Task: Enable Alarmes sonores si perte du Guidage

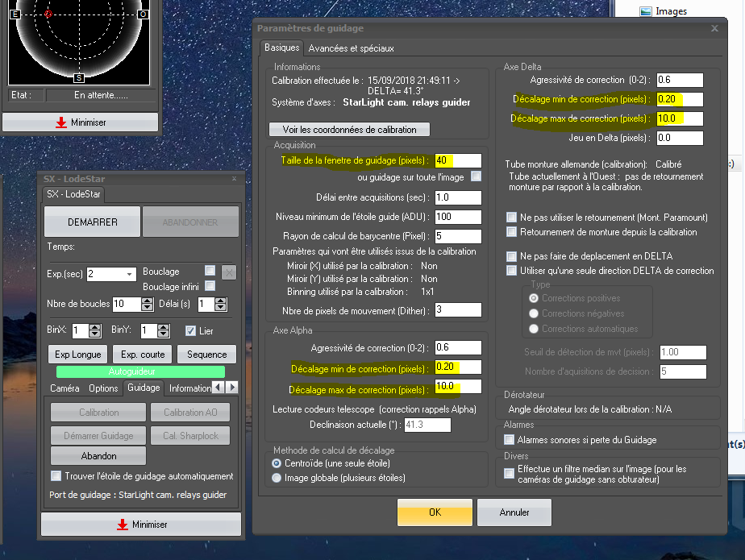Action: (509, 440)
